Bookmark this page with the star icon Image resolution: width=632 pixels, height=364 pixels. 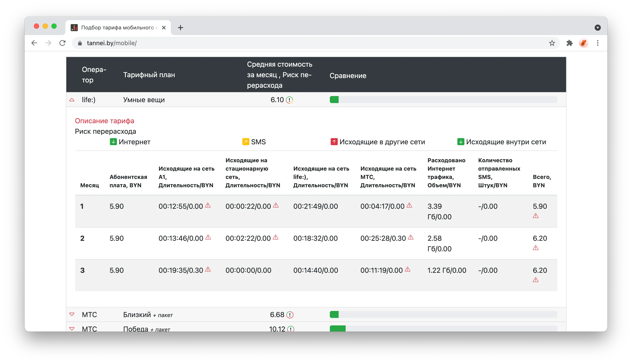[552, 43]
